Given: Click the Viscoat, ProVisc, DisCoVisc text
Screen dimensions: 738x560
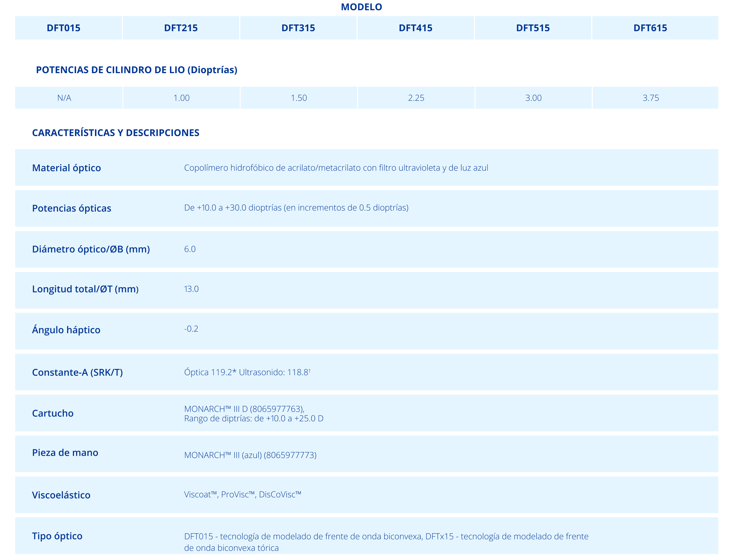Looking at the screenshot, I should [x=243, y=494].
